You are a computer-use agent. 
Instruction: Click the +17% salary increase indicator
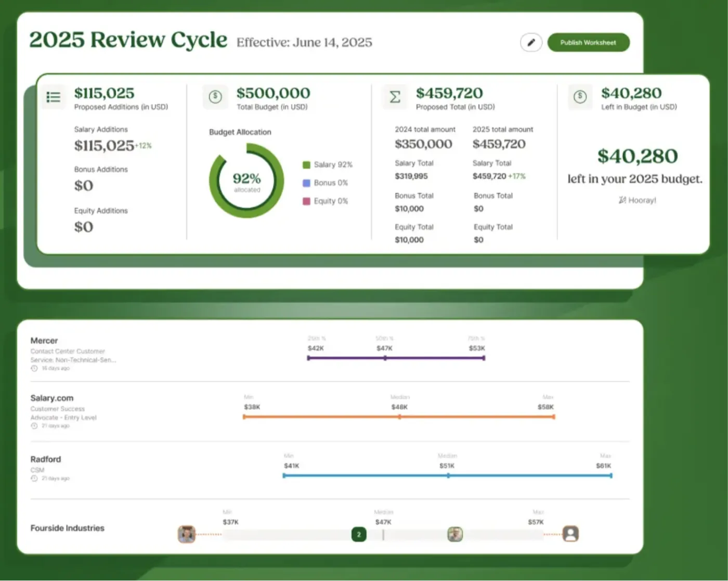click(517, 176)
